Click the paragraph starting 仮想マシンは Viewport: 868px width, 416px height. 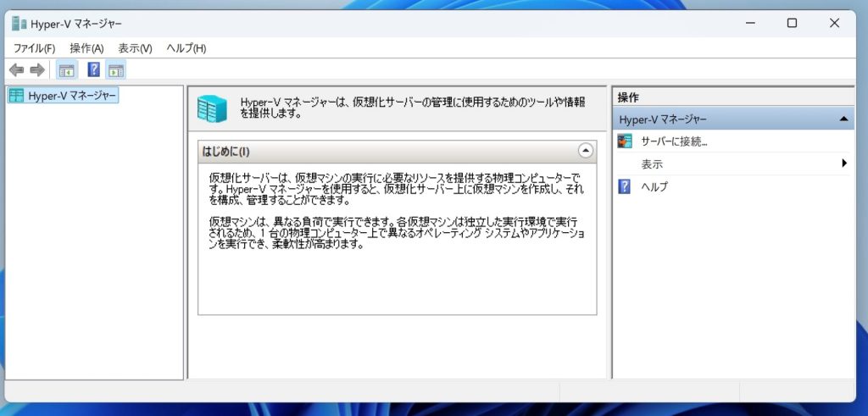[x=397, y=232]
